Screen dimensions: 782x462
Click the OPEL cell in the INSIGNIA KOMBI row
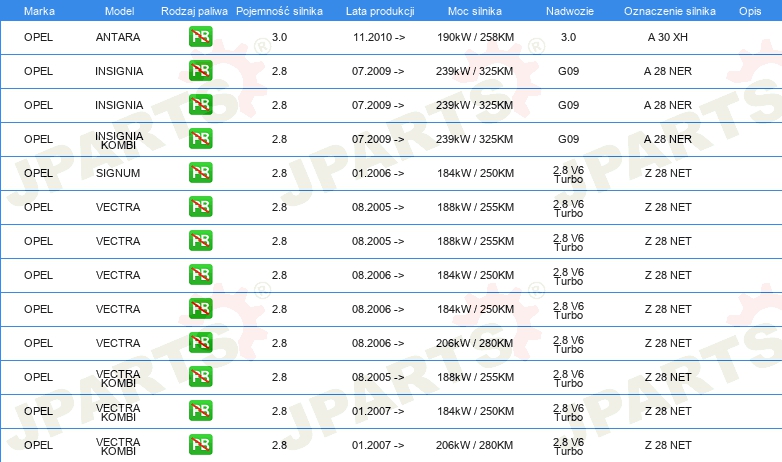click(38, 139)
